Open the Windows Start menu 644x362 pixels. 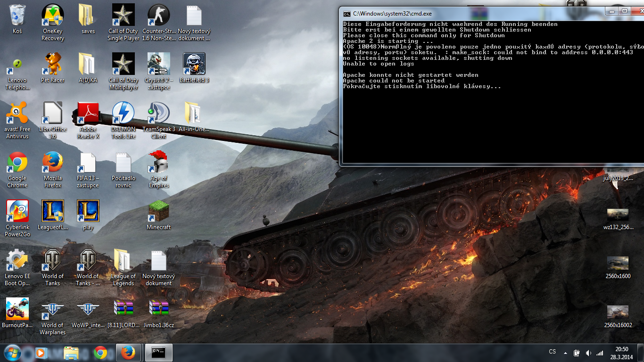tap(12, 353)
